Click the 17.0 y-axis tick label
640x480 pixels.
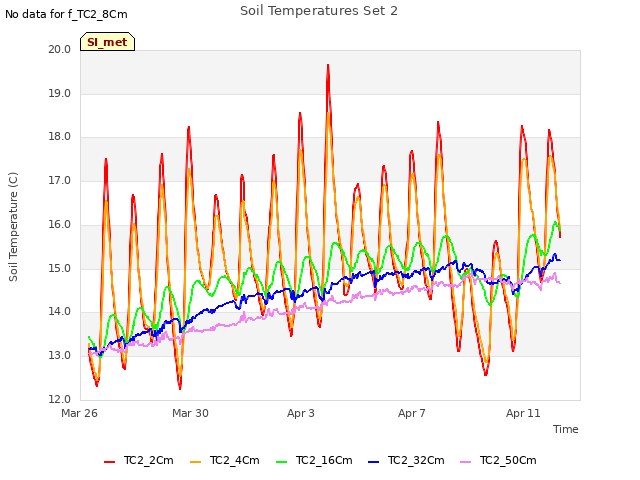60,180
